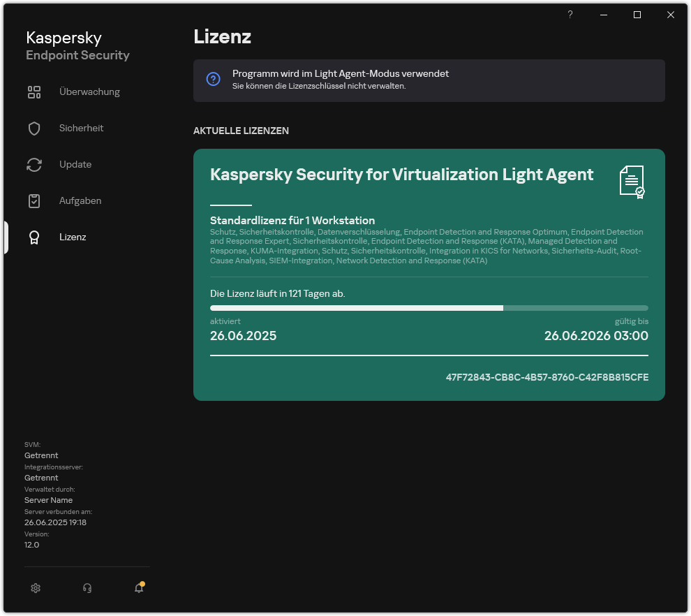The width and height of the screenshot is (691, 616).
Task: Switch to the Überwachung section
Action: (89, 91)
